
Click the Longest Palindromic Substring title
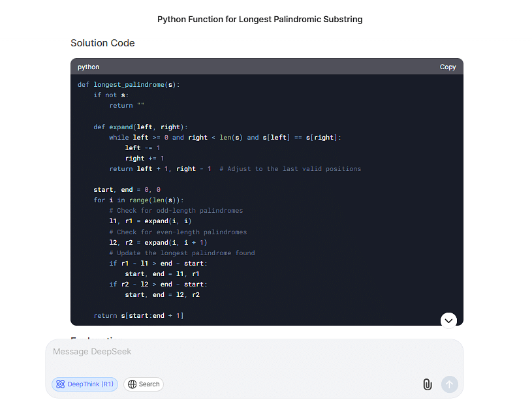(260, 19)
